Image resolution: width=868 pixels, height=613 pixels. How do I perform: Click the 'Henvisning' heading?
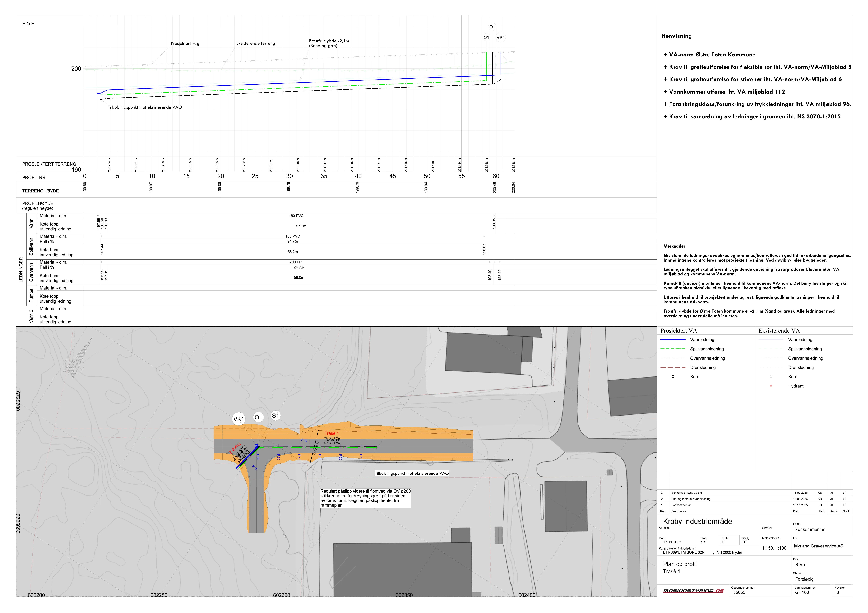pyautogui.click(x=676, y=36)
